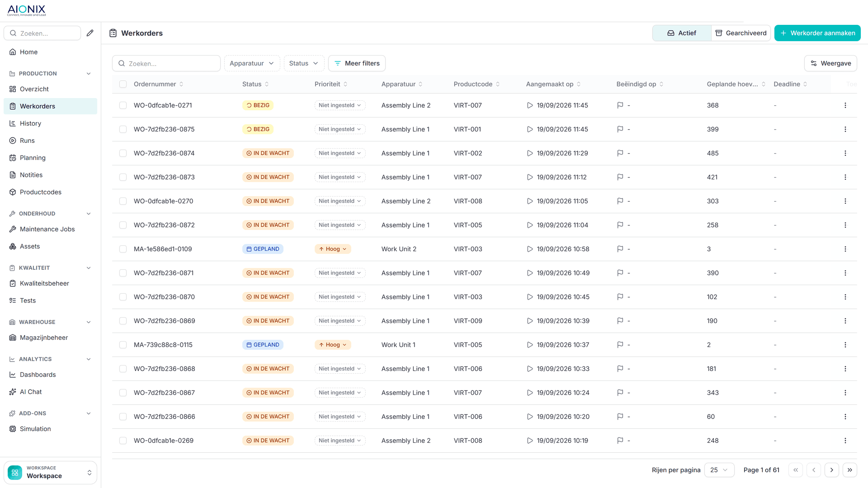Click the pencil edit icon beside sidebar search

[90, 33]
